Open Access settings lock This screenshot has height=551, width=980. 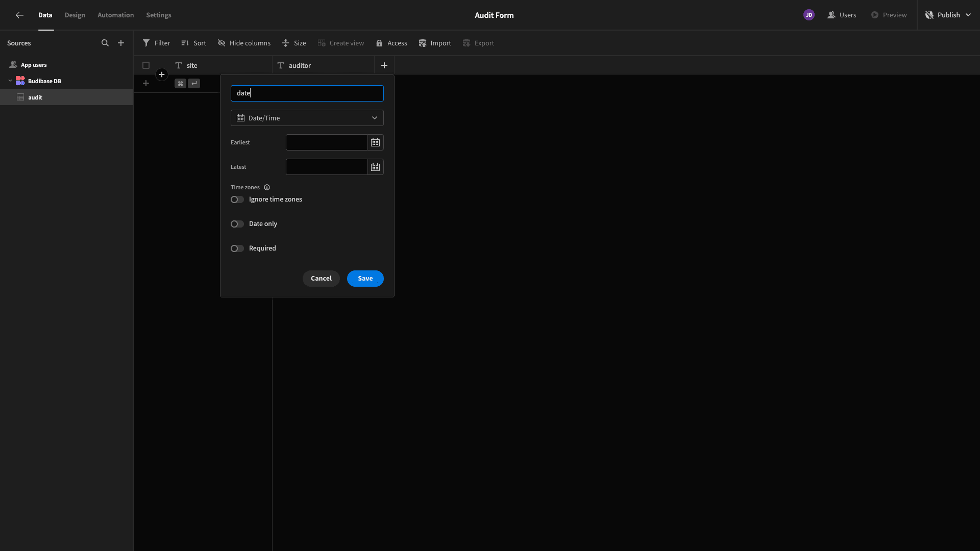pyautogui.click(x=391, y=43)
